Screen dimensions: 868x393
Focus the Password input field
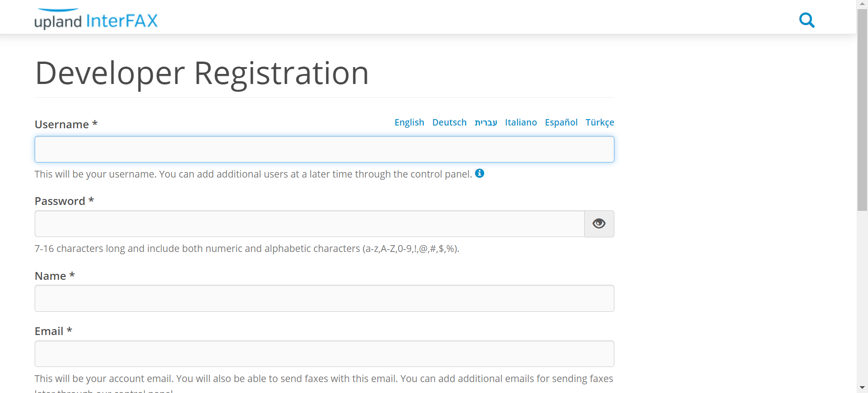click(309, 224)
